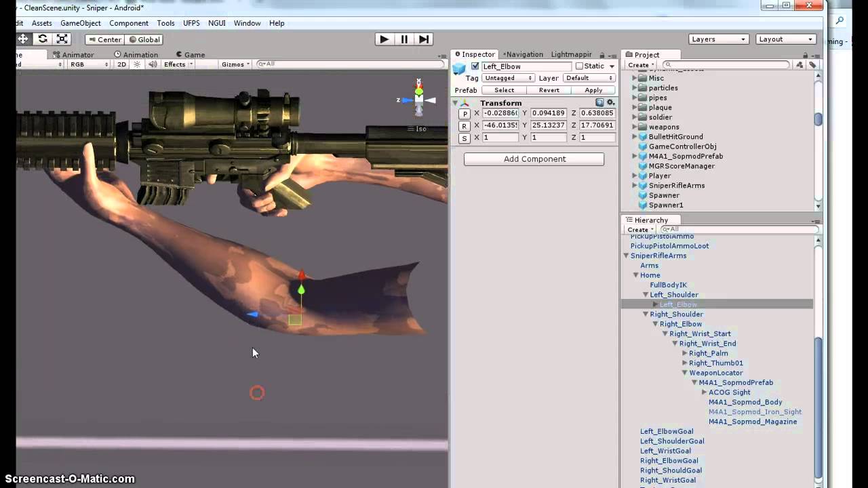The image size is (868, 488).
Task: Click the prefab Revert button
Action: pos(549,90)
